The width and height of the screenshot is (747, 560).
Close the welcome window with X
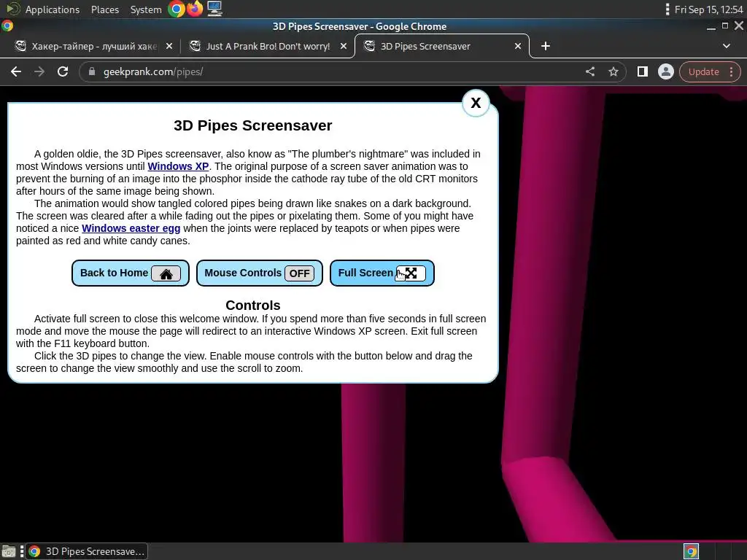pos(476,103)
